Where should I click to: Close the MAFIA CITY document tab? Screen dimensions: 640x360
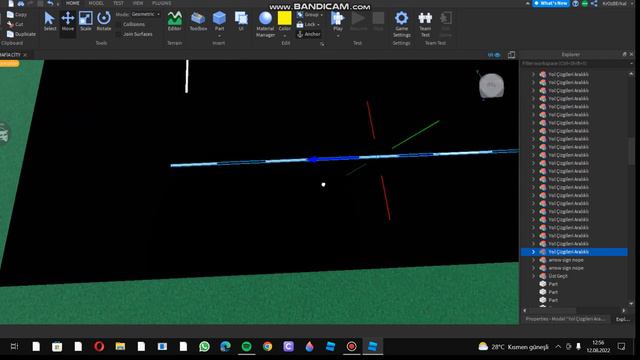pos(25,55)
